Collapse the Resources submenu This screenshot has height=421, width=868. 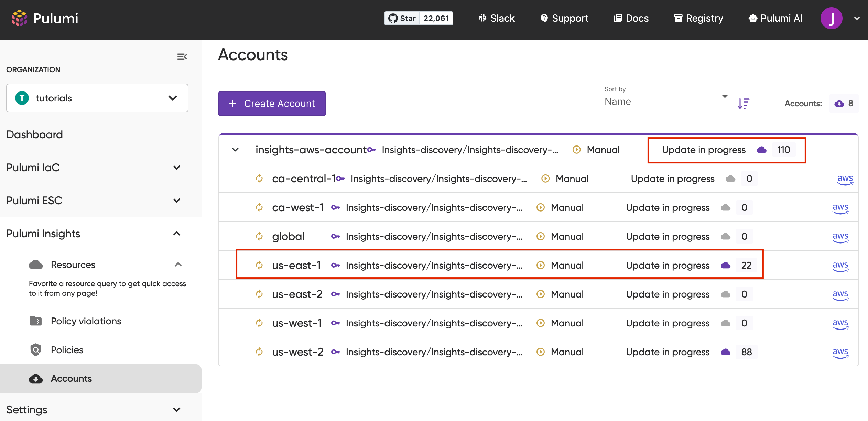[x=178, y=265]
